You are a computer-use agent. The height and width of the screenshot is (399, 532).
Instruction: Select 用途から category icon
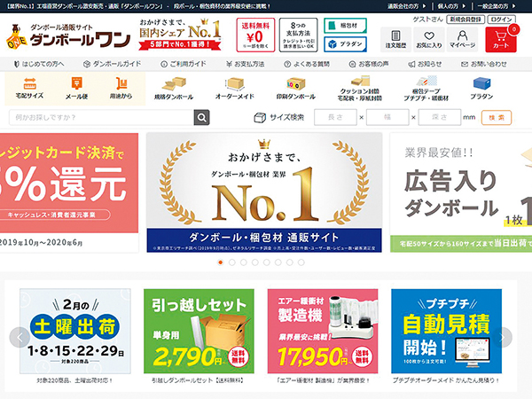pyautogui.click(x=121, y=88)
